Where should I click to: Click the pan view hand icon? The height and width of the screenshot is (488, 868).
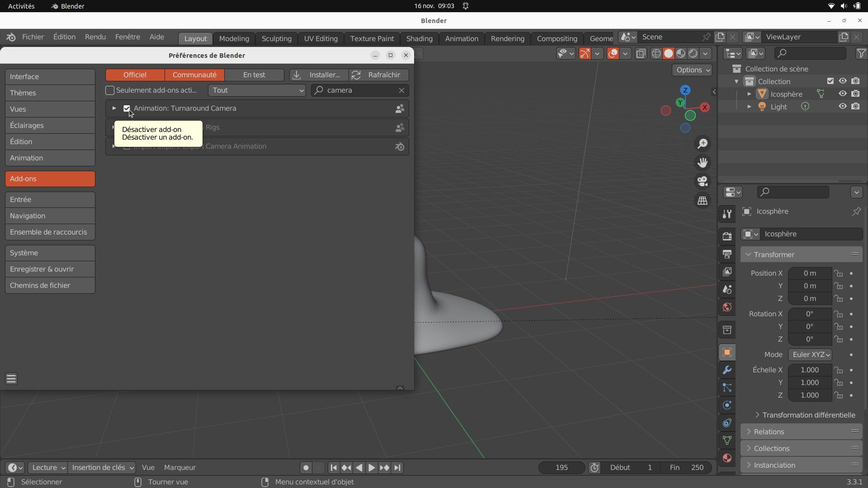[x=703, y=163]
